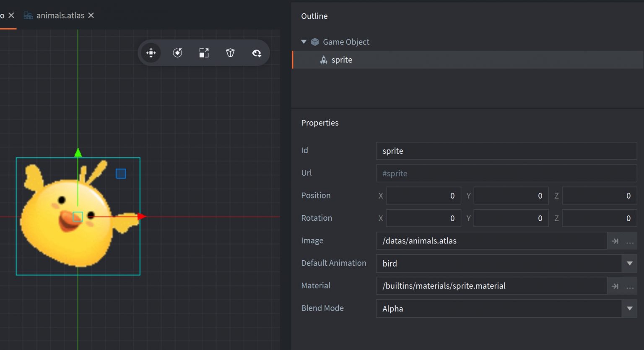
Task: Open the visibility filters menu
Action: click(x=257, y=53)
